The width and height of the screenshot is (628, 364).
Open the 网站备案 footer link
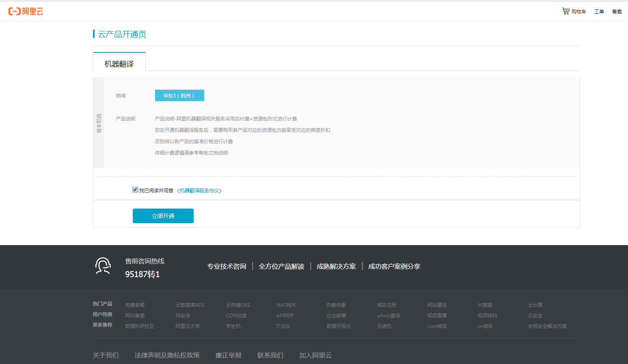coord(135,315)
